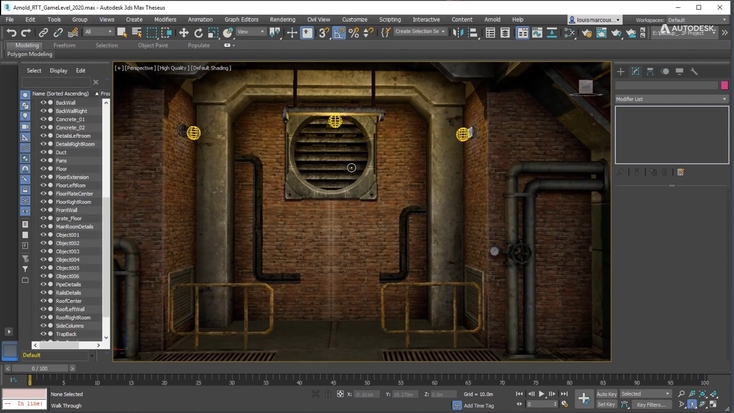Hide the PipeDetails object eye icon

(x=43, y=284)
